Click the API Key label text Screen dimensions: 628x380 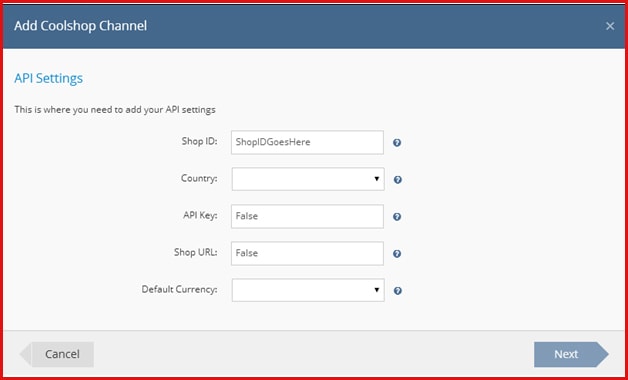200,215
